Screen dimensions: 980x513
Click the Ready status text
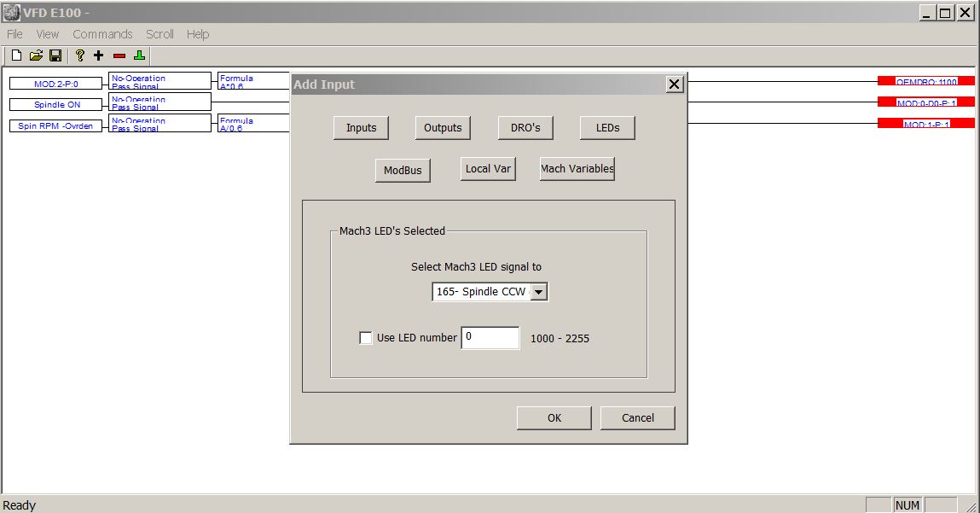coord(20,504)
